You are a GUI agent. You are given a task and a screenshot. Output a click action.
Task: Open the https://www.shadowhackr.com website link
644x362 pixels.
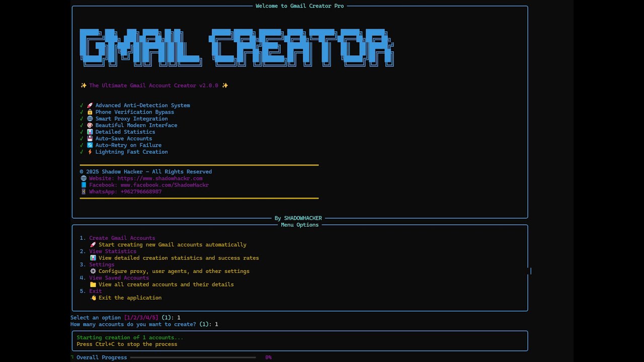[160, 178]
